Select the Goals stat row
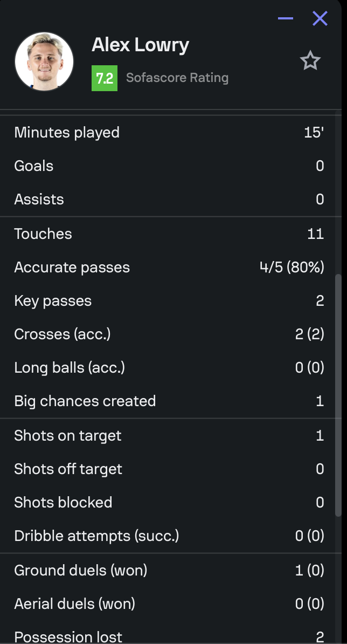The image size is (347, 644). click(x=169, y=166)
